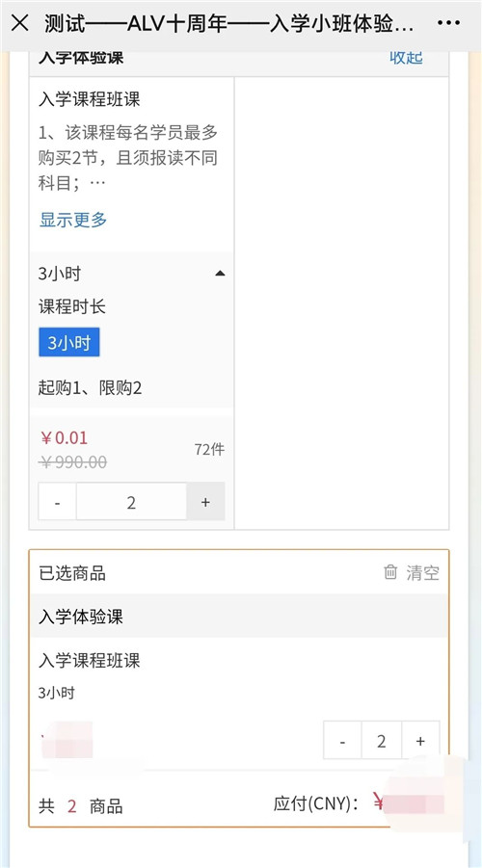Screen dimensions: 482x868
Task: Expand course description with 显示更多
Action: coord(73,220)
